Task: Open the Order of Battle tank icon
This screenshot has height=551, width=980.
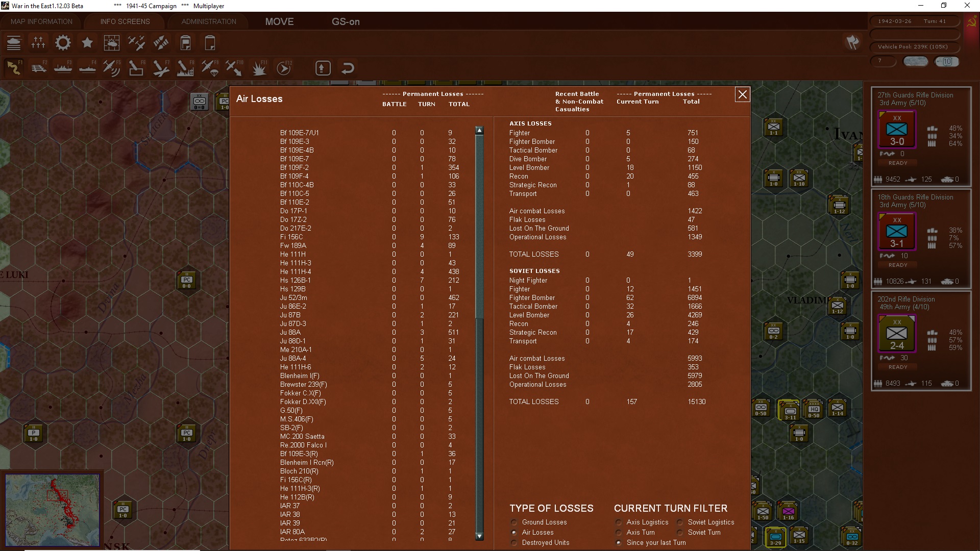Action: (x=14, y=43)
